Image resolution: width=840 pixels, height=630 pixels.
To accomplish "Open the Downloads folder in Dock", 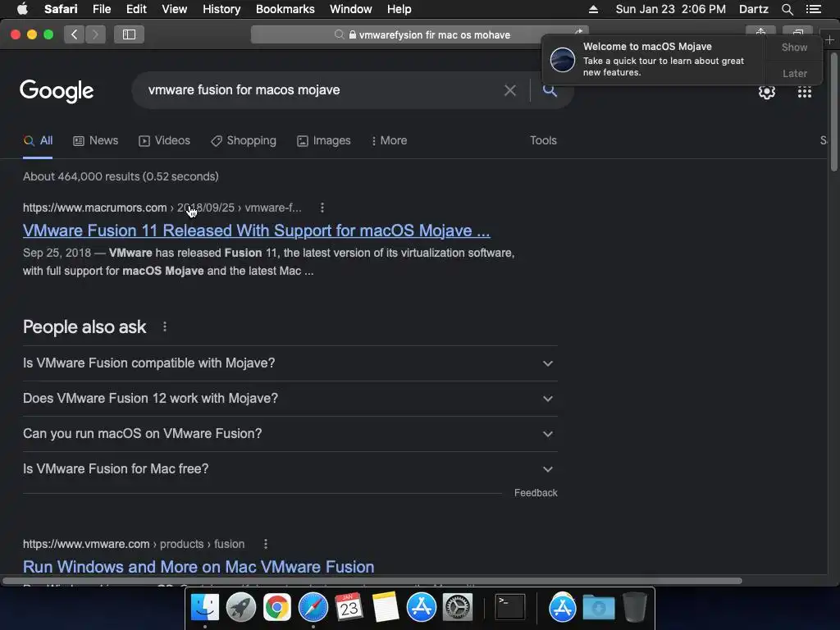I will [598, 608].
